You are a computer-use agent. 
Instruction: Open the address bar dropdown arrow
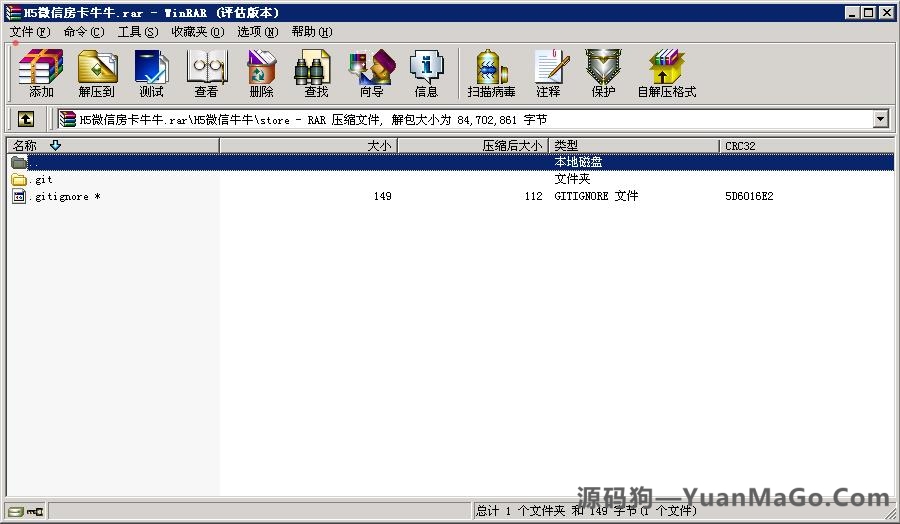(880, 119)
